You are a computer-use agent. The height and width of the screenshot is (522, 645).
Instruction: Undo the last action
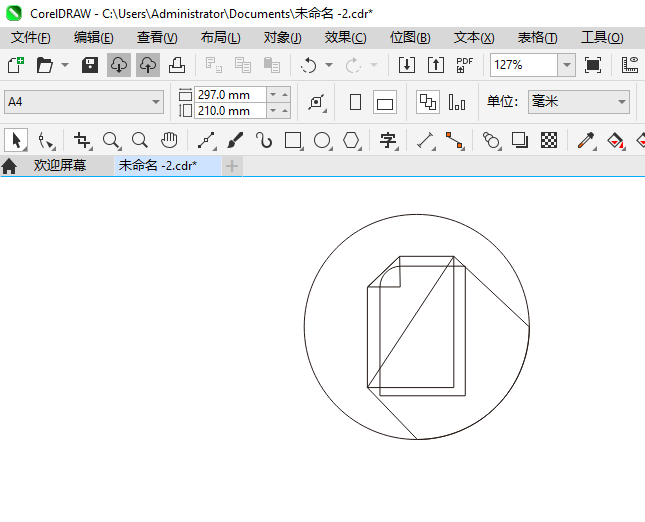coord(308,65)
